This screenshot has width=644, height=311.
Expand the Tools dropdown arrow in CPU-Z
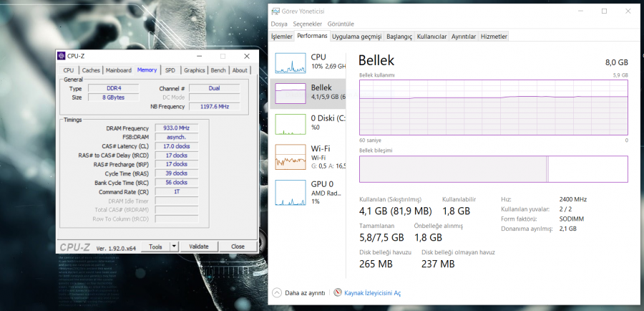tap(174, 247)
